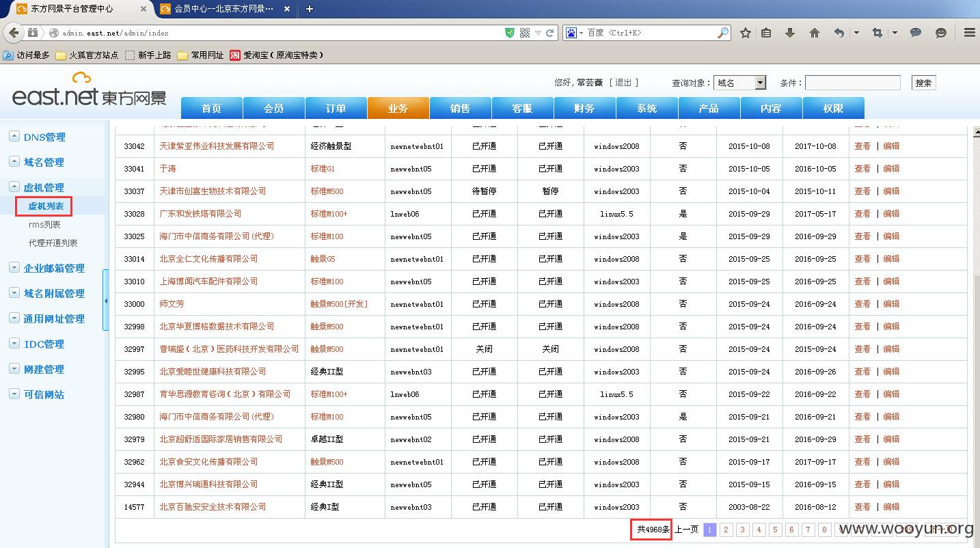The width and height of the screenshot is (980, 548).
Task: Open 常用网址 bookmark folder
Action: coord(200,55)
